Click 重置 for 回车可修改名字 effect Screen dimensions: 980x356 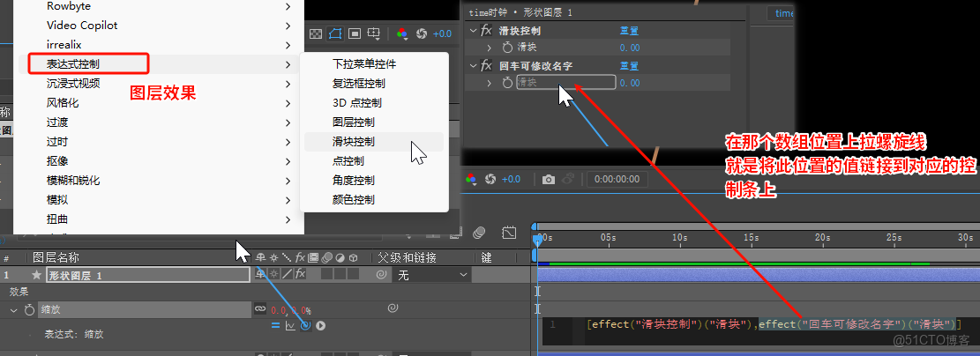tap(629, 65)
